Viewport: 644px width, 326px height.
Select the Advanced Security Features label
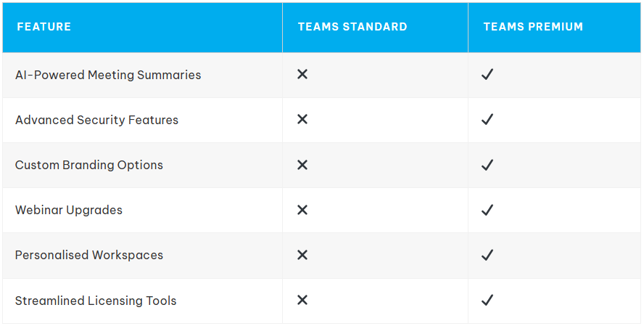(x=96, y=120)
